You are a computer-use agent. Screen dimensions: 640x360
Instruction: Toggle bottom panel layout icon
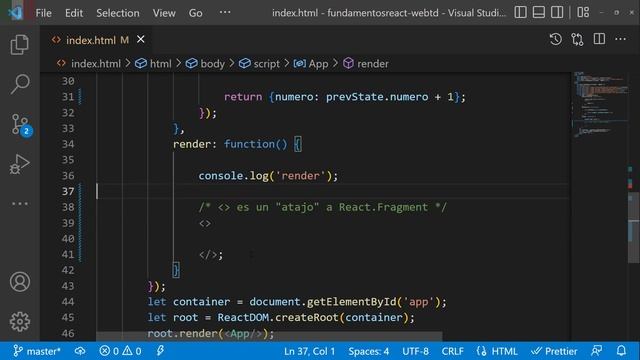538,12
